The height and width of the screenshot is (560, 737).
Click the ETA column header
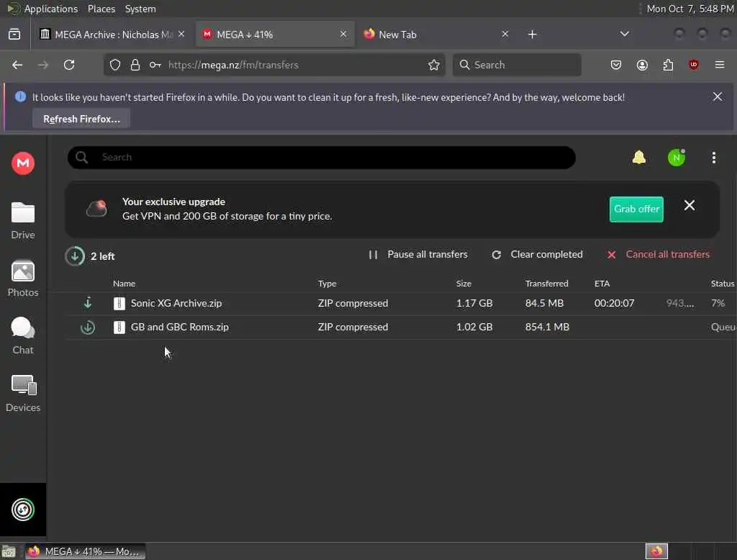click(602, 284)
